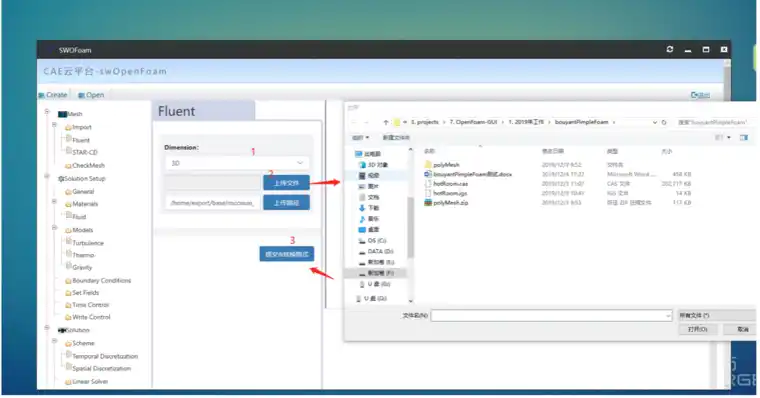Select 此电脑 This PC in dialog sidebar

(368, 154)
